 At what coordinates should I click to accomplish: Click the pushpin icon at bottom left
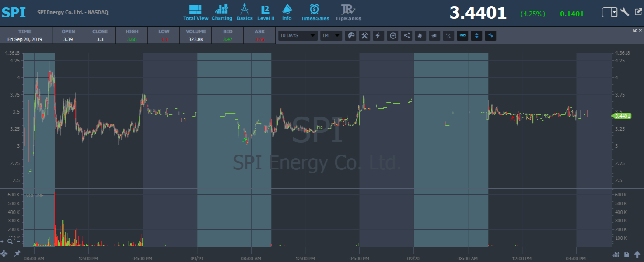pos(17,254)
